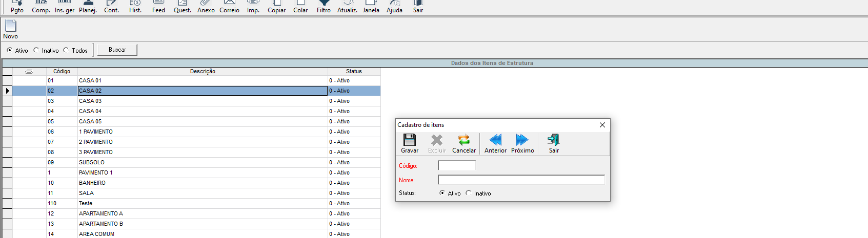
Task: Open the Ajuda toolbar item
Action: coord(394,4)
